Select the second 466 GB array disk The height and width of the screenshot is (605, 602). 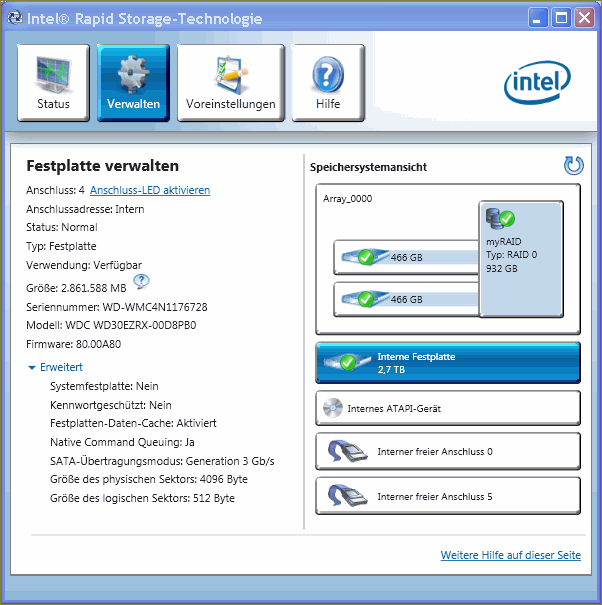tap(406, 299)
